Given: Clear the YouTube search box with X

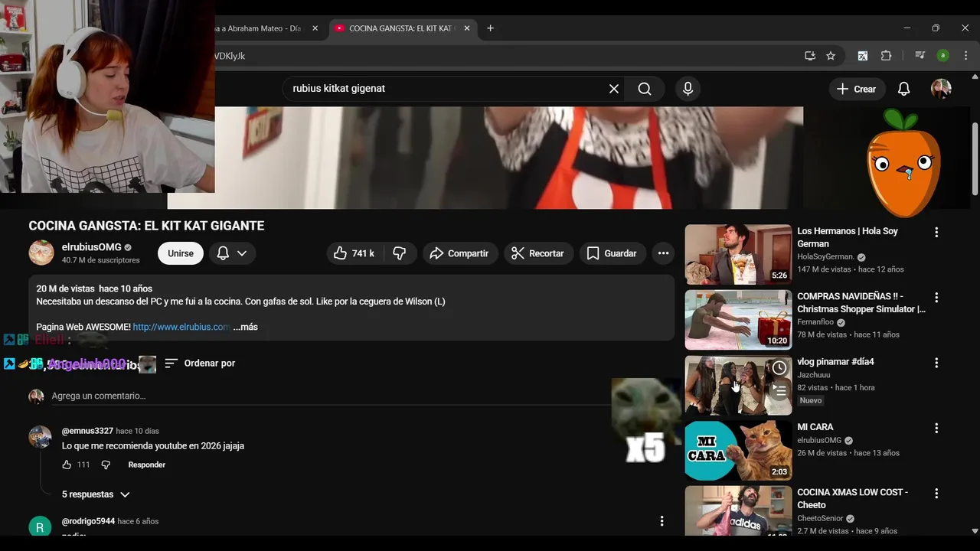Looking at the screenshot, I should [x=614, y=89].
